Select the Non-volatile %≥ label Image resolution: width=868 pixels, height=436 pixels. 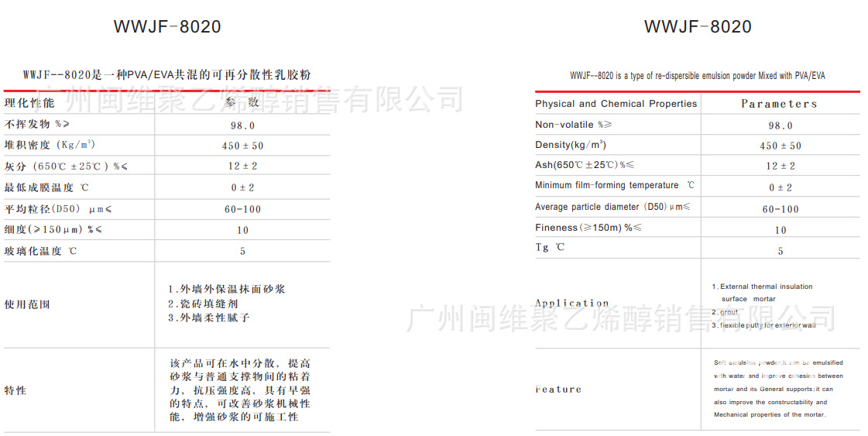click(x=574, y=125)
